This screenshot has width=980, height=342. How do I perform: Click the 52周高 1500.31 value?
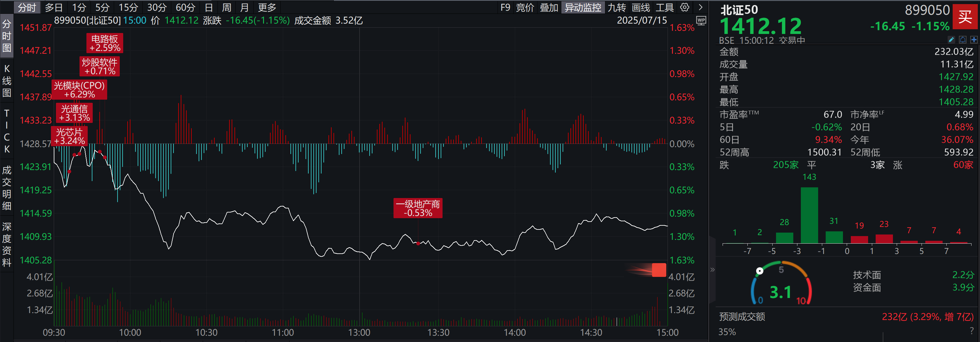coord(824,152)
